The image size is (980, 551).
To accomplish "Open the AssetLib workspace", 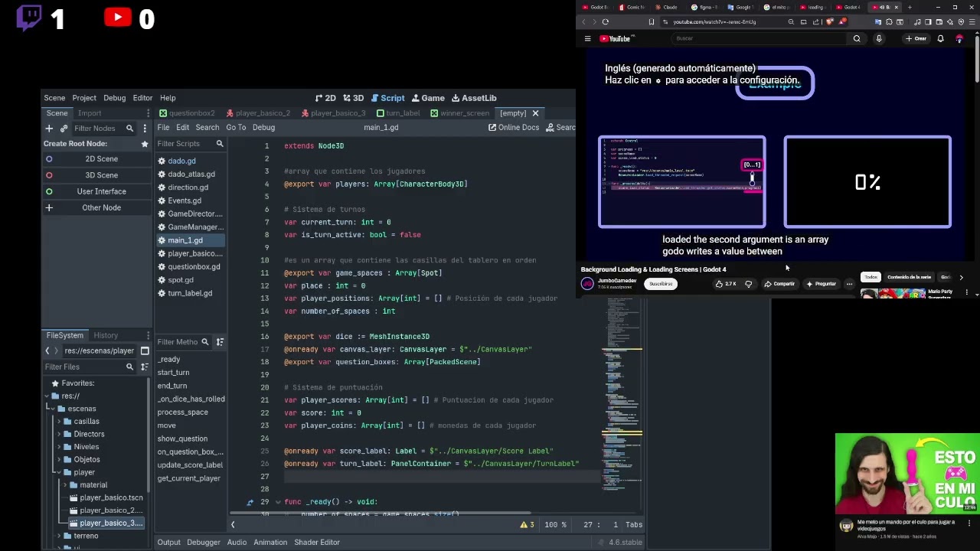I will tap(474, 98).
